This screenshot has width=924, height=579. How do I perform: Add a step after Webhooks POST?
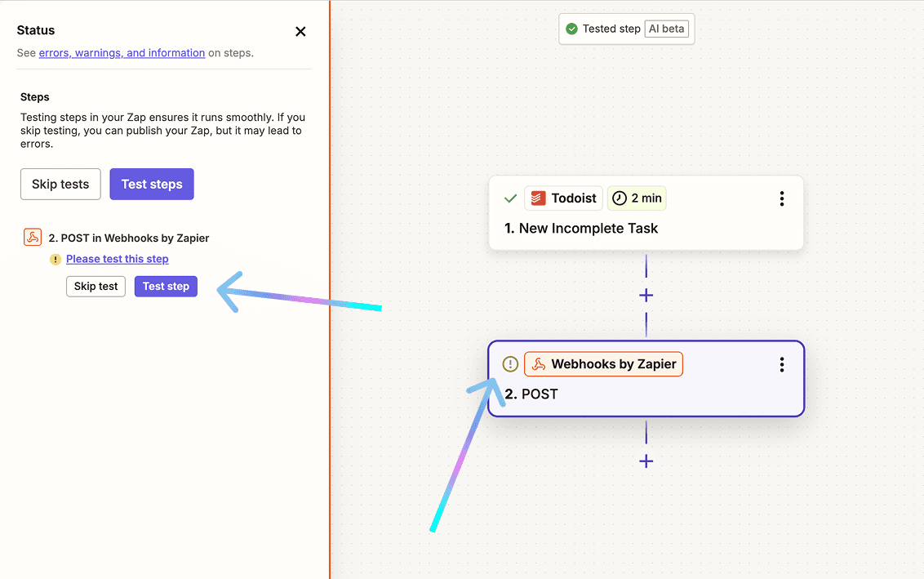646,461
